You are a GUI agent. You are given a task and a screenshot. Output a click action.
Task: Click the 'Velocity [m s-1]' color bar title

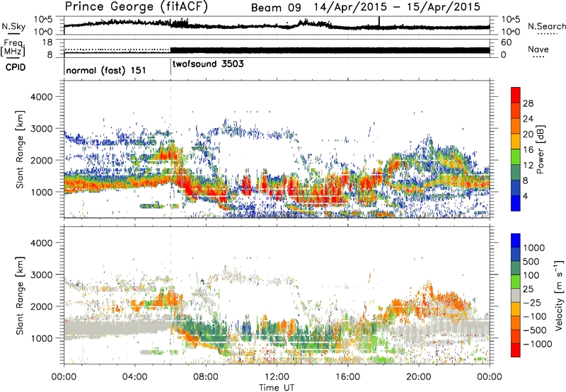tap(559, 295)
